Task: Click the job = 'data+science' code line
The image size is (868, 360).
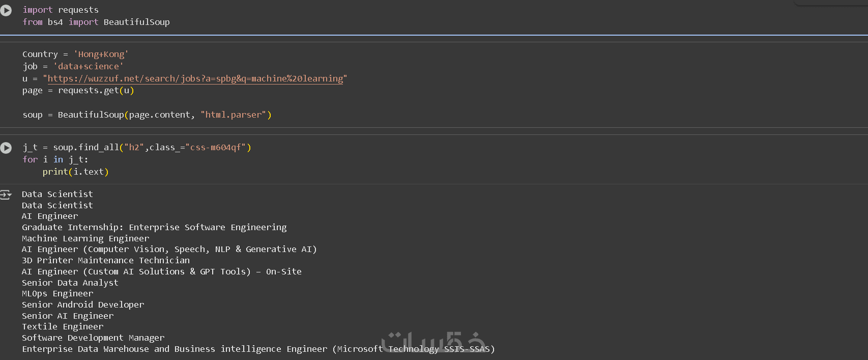Action: coord(73,66)
